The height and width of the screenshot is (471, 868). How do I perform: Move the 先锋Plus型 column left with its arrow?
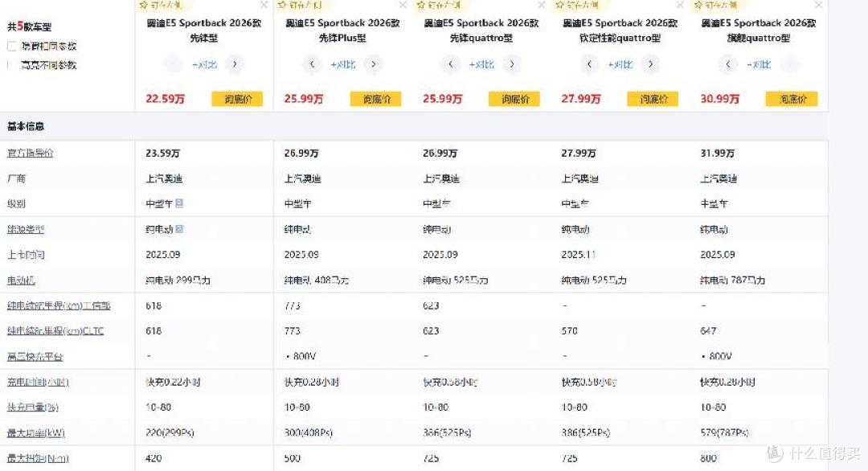point(312,64)
